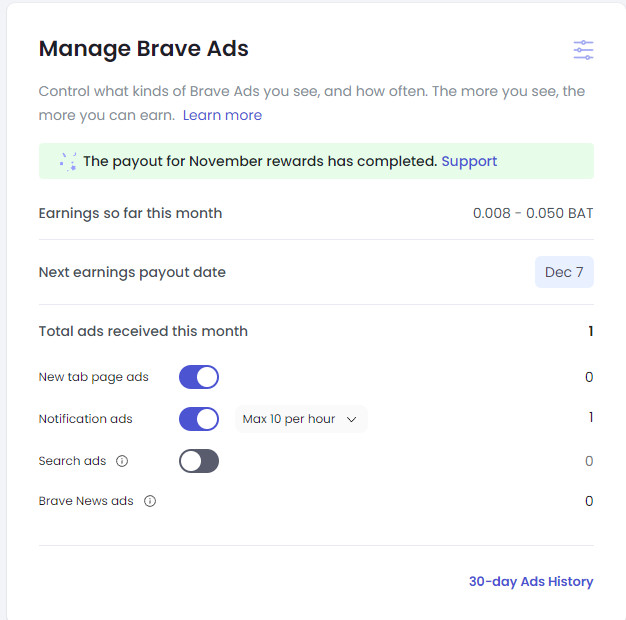Open the 30-day Ads History link
This screenshot has width=626, height=620.
[531, 581]
